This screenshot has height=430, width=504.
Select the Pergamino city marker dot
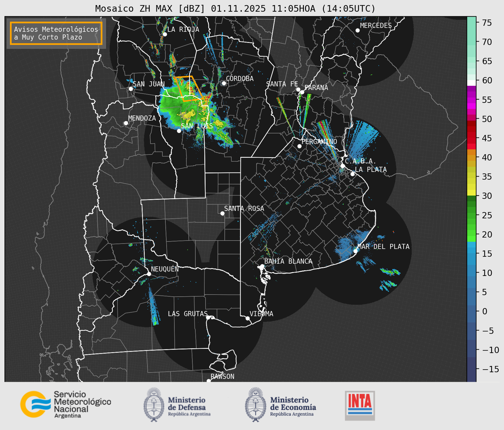pyautogui.click(x=299, y=146)
